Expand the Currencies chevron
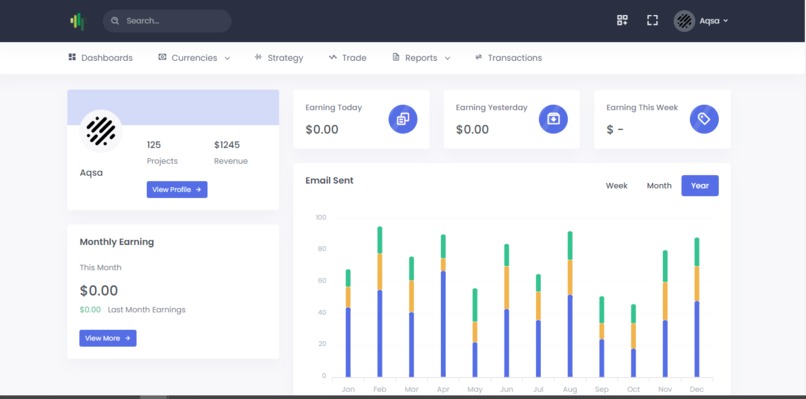This screenshot has height=399, width=806. point(227,58)
